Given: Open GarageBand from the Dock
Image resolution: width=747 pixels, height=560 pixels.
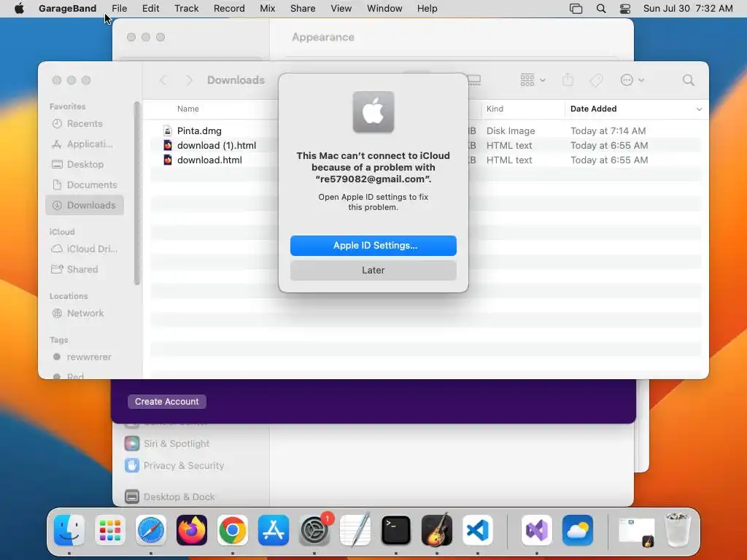Looking at the screenshot, I should click(x=437, y=529).
